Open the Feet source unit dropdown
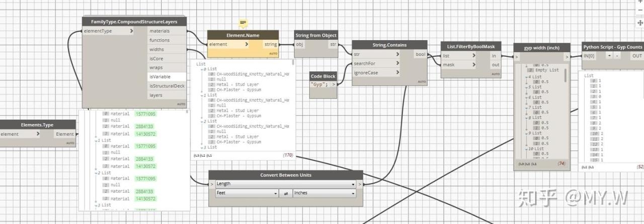 247,193
